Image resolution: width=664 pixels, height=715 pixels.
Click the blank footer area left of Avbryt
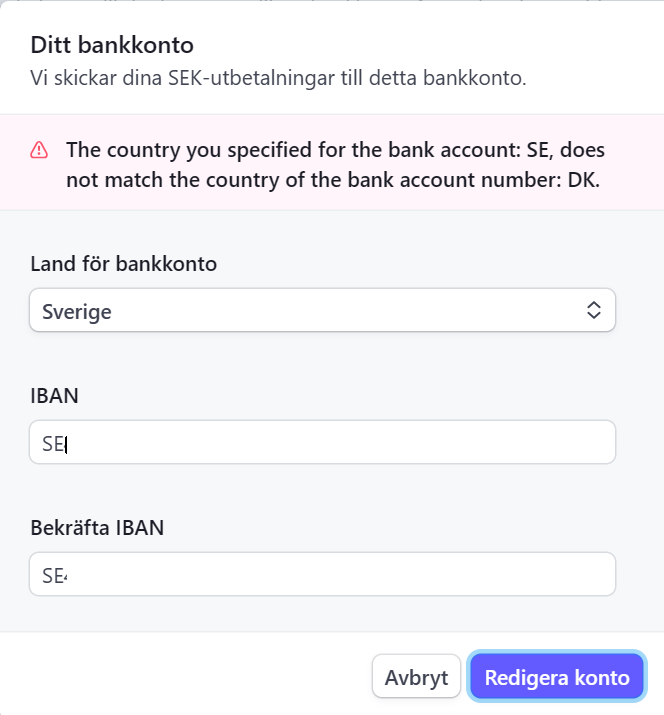[x=190, y=677]
